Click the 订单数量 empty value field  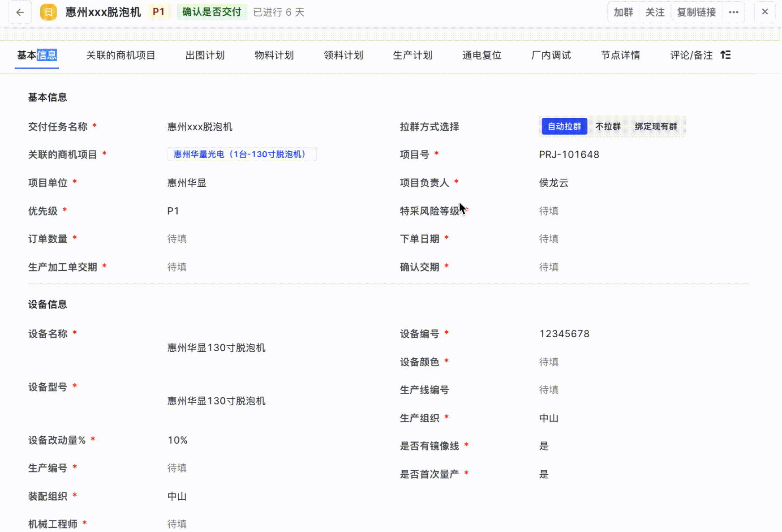coord(177,239)
